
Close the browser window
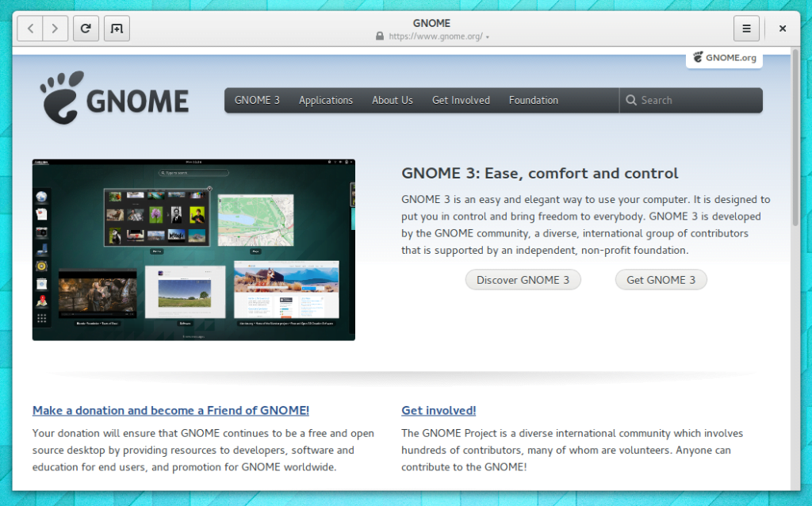click(783, 29)
